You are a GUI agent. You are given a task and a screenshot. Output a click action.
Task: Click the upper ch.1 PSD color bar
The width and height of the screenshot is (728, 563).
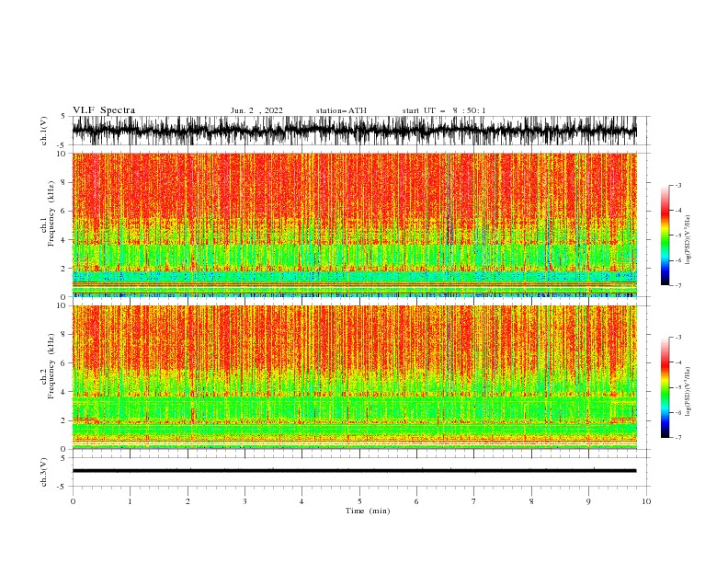(x=665, y=236)
